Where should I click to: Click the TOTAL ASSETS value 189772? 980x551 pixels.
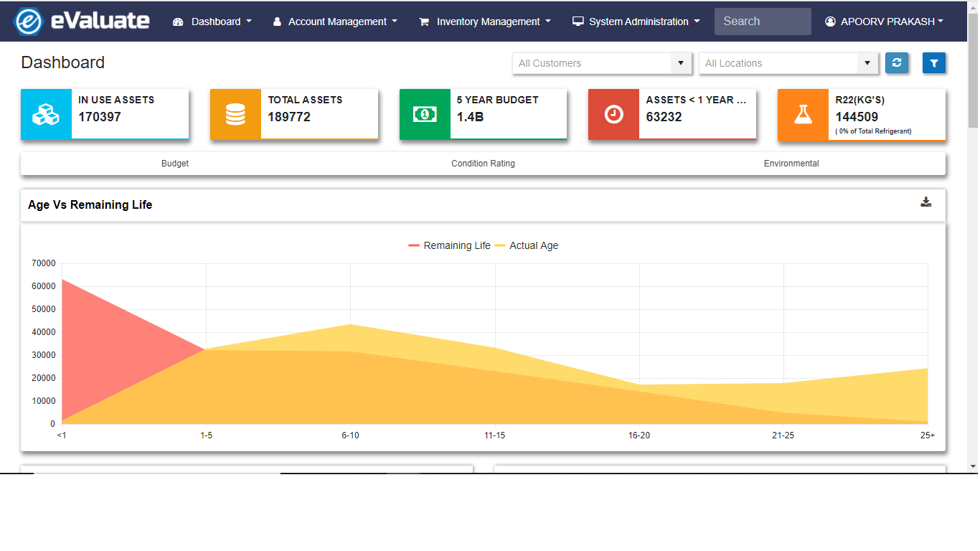coord(289,117)
